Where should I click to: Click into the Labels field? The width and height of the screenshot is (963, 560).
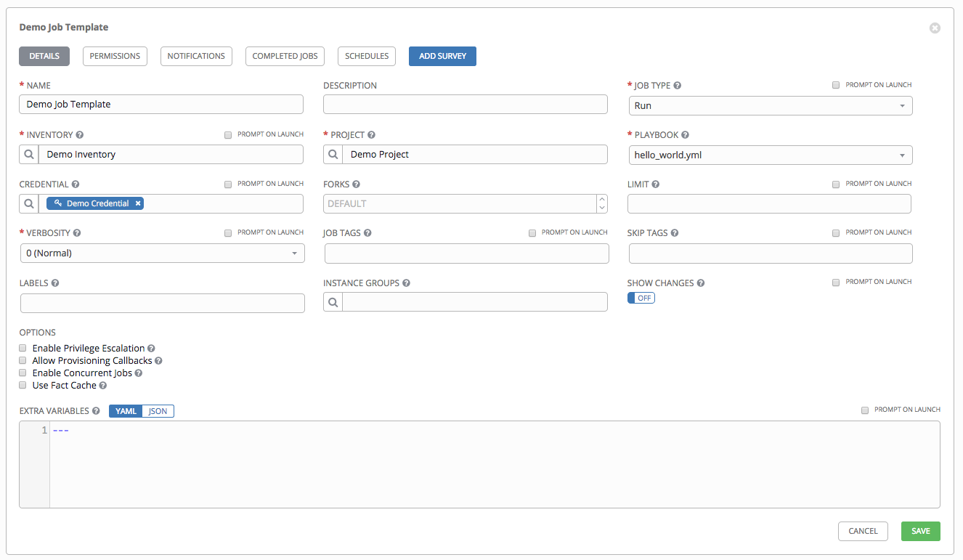[x=163, y=303]
